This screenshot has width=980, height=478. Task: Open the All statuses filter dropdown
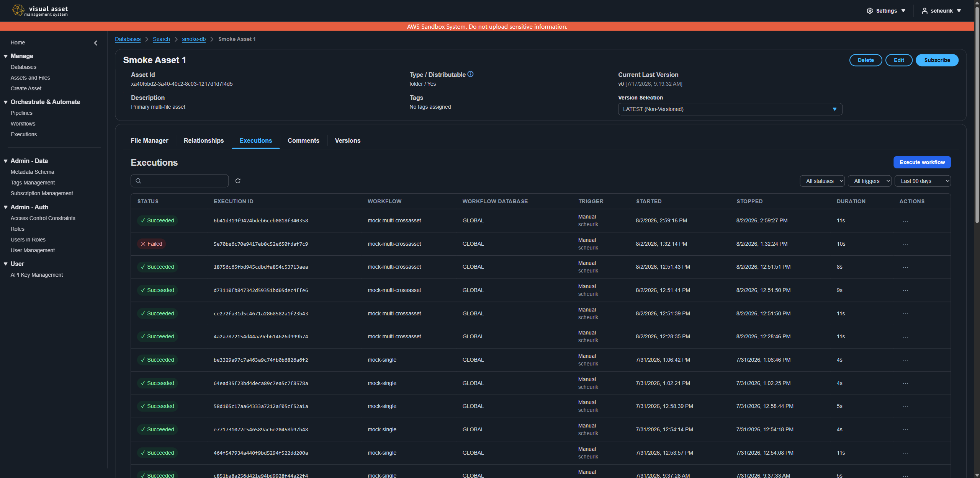823,181
